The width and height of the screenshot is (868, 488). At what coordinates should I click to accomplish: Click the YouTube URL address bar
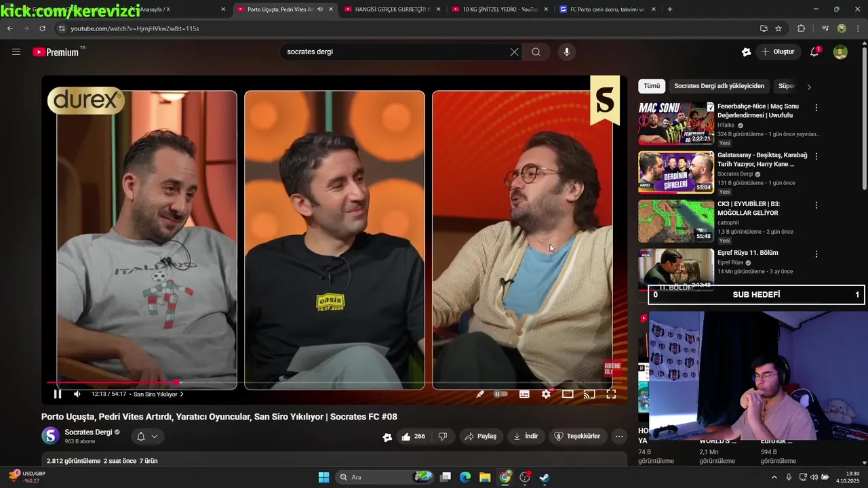(x=407, y=28)
